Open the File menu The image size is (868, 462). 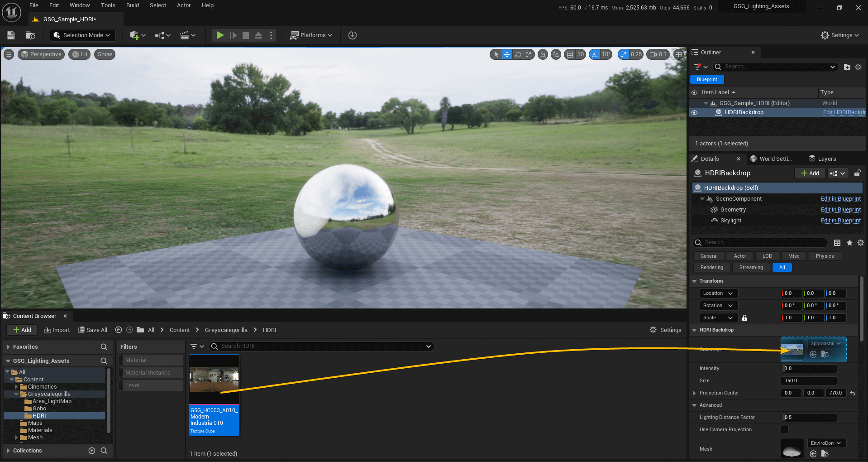point(34,5)
